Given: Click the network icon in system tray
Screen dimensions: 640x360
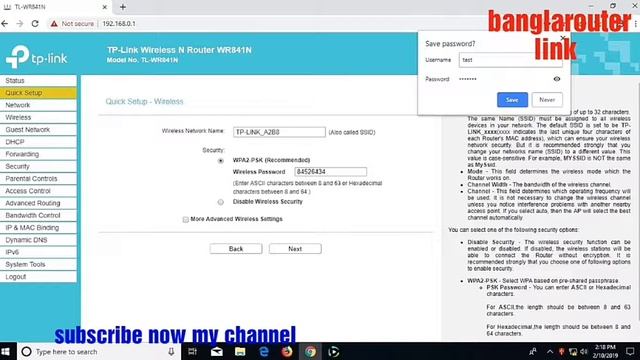Looking at the screenshot, I should 573,351.
